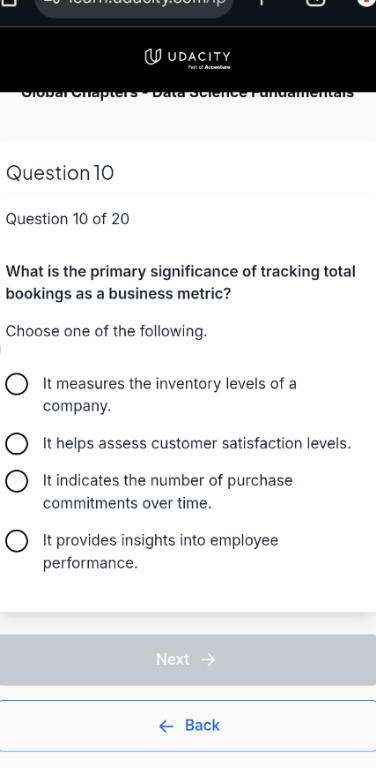This screenshot has width=376, height=768.
Task: Click the left arrow icon beside Back
Action: point(166,726)
